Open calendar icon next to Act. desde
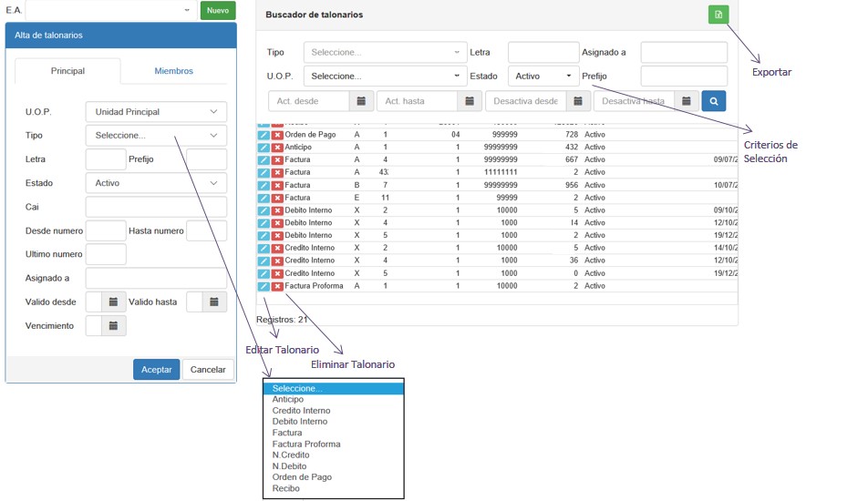 (362, 101)
